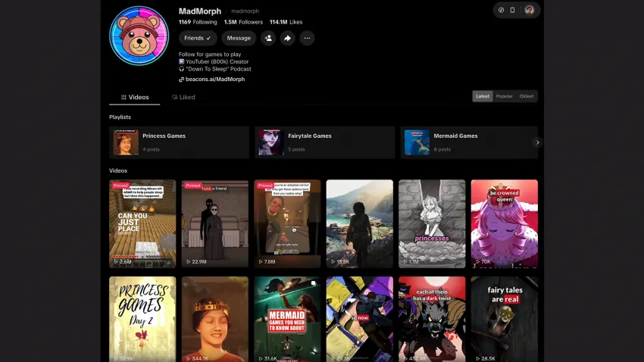The image size is (644, 362).
Task: Open the Mermaid Games You Need video
Action: (x=287, y=319)
